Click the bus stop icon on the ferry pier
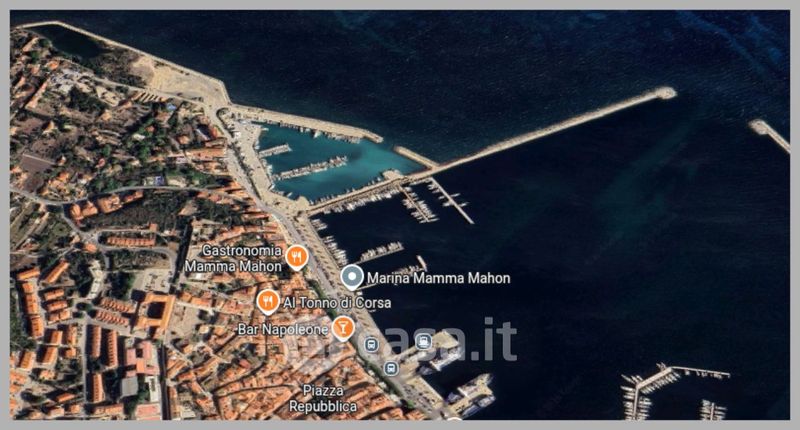Screen dimensions: 800x430 (423, 341)
